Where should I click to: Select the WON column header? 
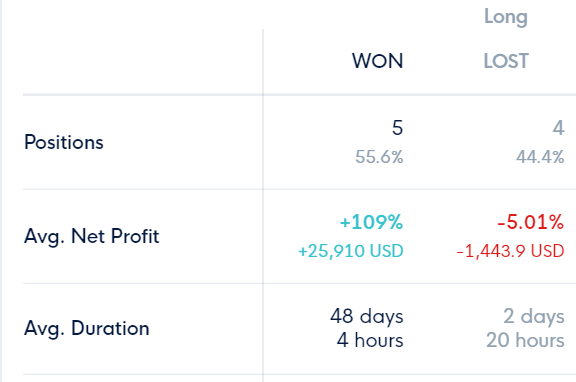click(378, 61)
